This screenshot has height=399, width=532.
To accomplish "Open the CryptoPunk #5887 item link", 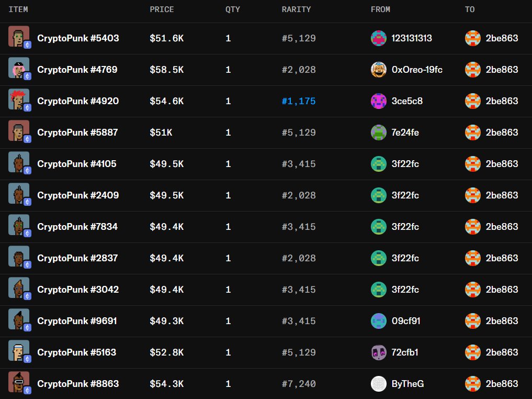I will coord(78,132).
